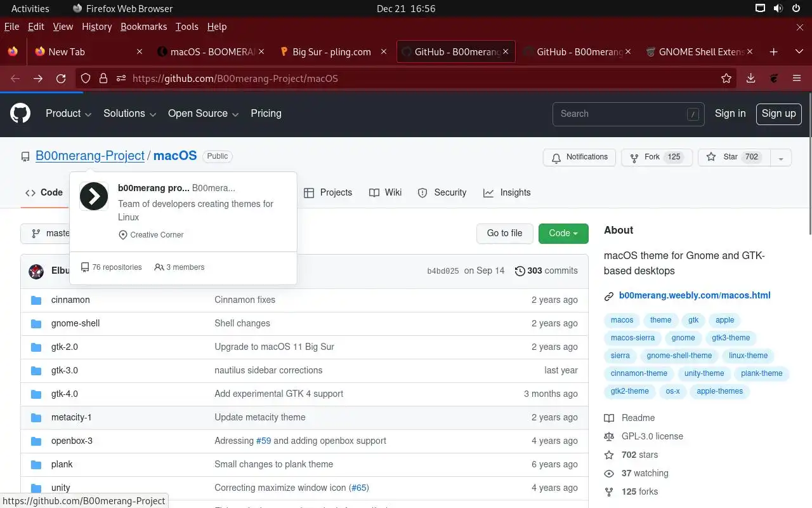Switch to the macOS - BOOMERANG tab
Screen dimensions: 812x508
point(210,52)
